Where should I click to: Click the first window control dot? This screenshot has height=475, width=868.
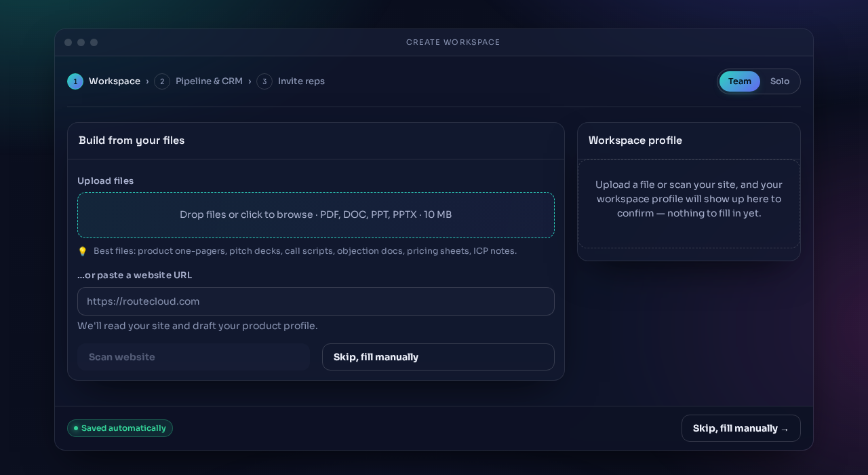point(68,42)
